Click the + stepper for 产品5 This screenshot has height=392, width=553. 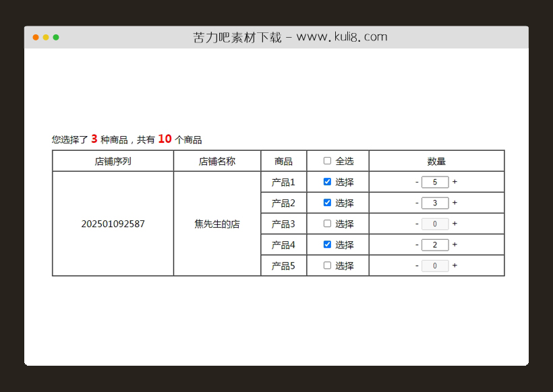click(455, 265)
